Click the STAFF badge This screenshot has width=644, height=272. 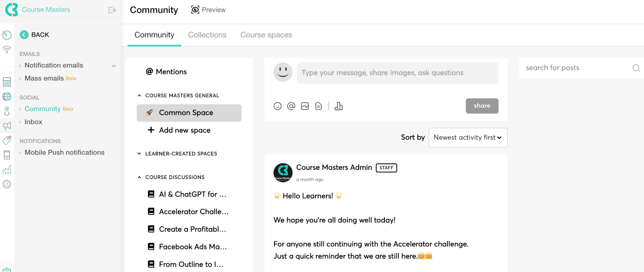386,168
